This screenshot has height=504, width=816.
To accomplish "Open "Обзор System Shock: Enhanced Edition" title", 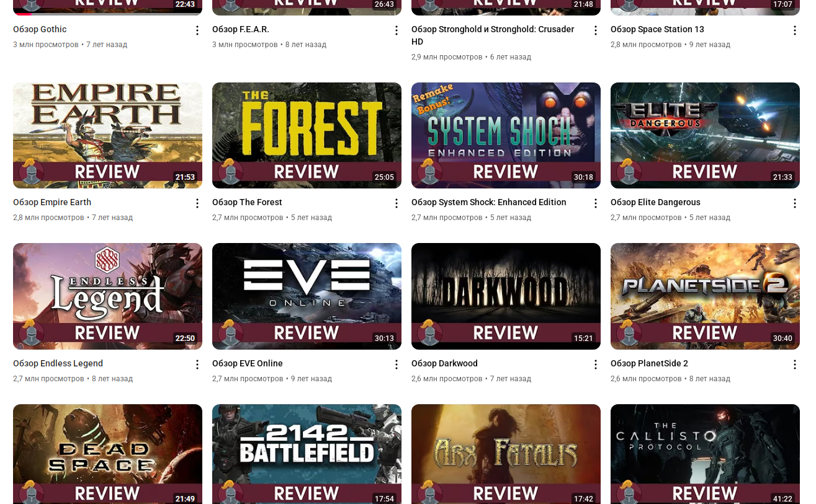I will [x=489, y=202].
